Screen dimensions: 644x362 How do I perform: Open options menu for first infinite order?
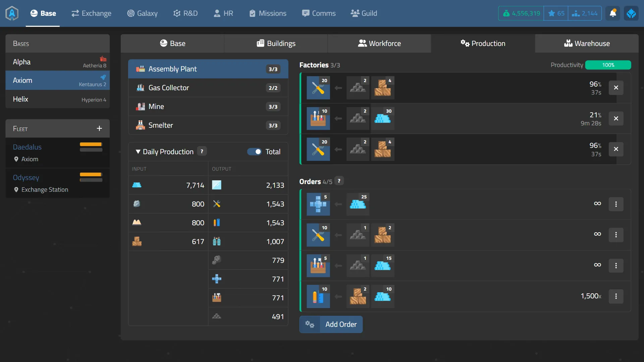pyautogui.click(x=616, y=204)
